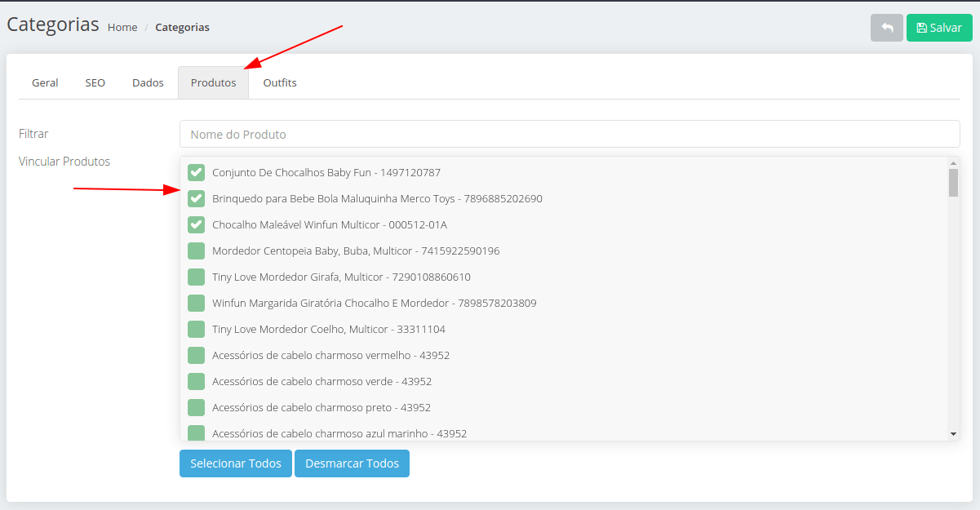This screenshot has height=510, width=980.
Task: Click the Filtrar label
Action: coord(33,133)
